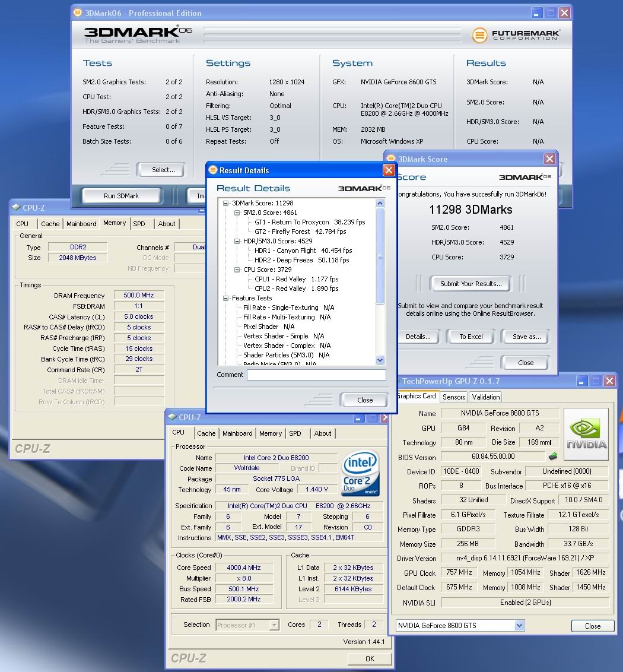Select the Pixel Shader N/A row
Viewport: 623px width, 672px height.
tap(269, 327)
